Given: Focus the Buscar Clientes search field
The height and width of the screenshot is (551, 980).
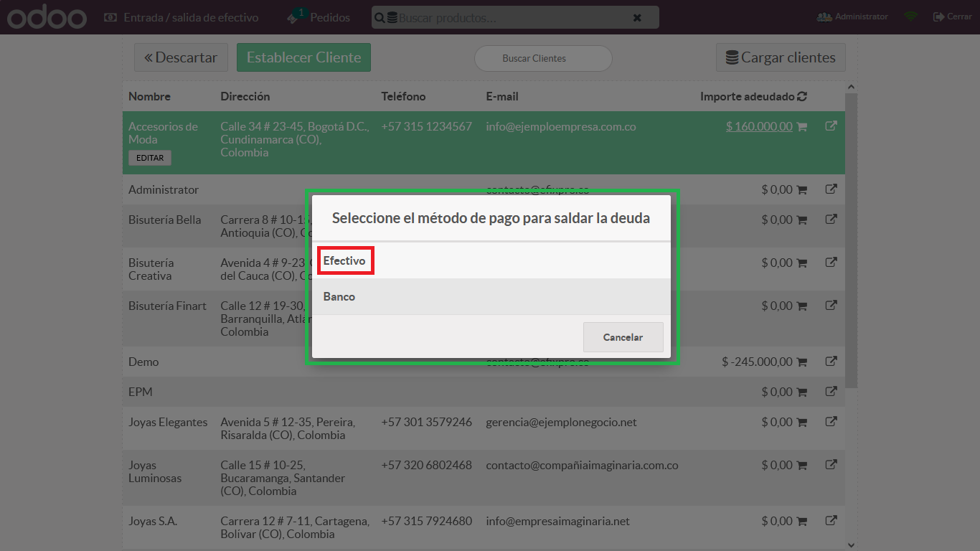Looking at the screenshot, I should pyautogui.click(x=543, y=59).
